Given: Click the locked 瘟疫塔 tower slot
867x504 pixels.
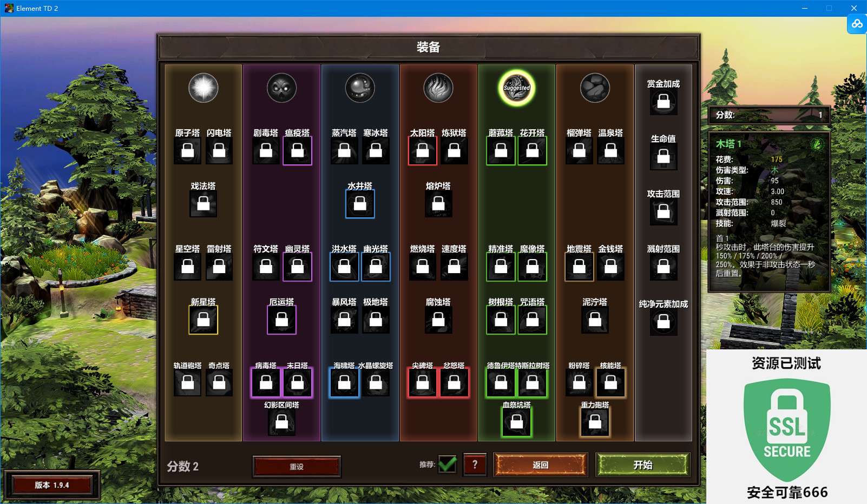Looking at the screenshot, I should tap(298, 151).
